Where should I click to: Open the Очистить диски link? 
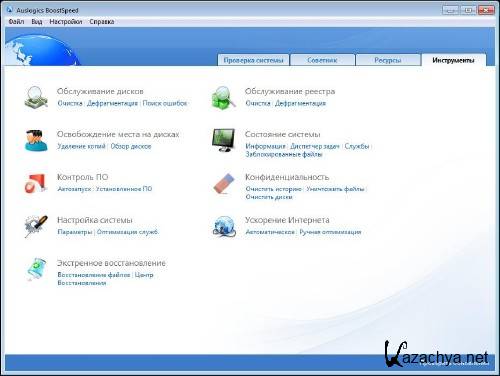269,197
